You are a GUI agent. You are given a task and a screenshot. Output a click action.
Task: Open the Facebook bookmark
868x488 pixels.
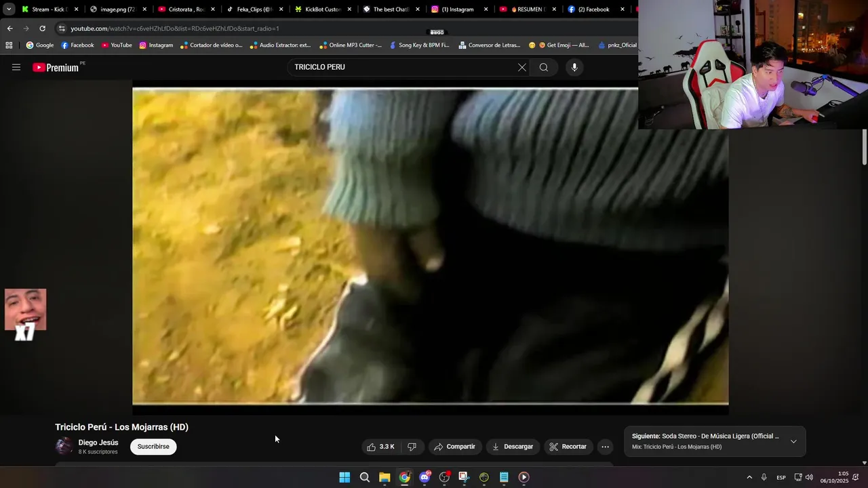[x=77, y=45]
